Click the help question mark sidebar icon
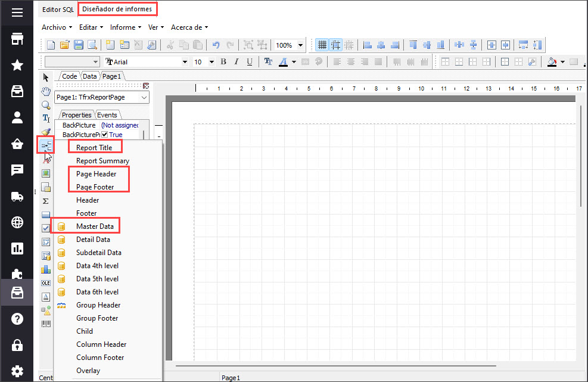The image size is (588, 382). click(x=17, y=319)
